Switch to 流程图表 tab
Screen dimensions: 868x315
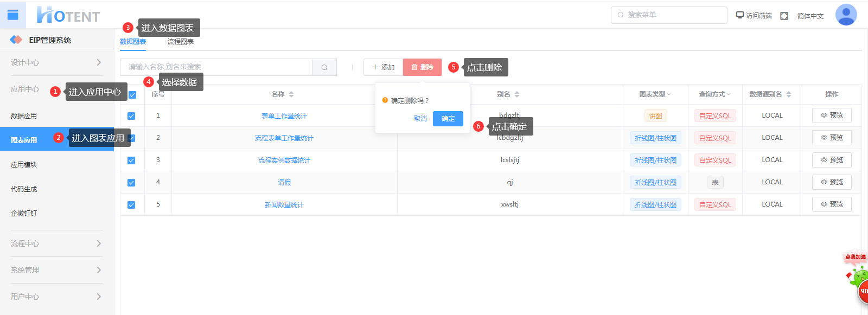181,42
